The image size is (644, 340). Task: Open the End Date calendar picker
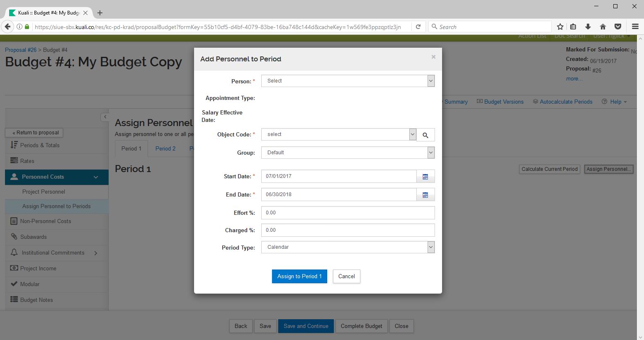425,195
